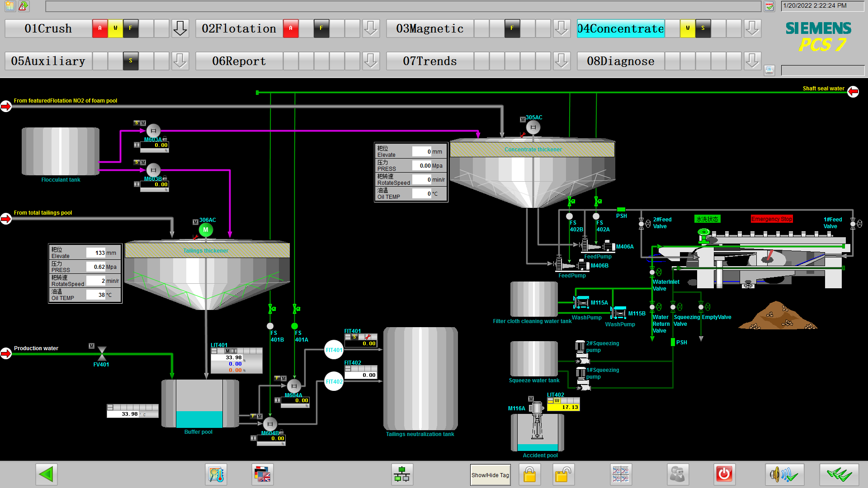Click the open padlock unlock icon
Viewport: 868px width, 488px height.
point(563,474)
